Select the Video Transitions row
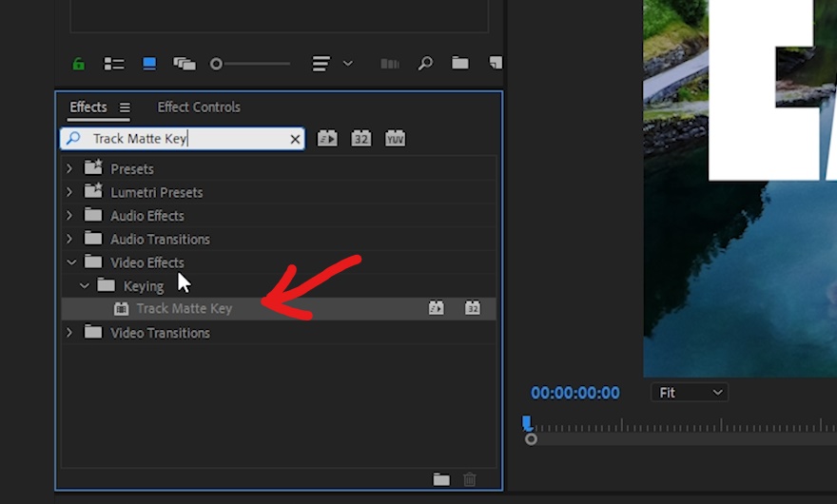Image resolution: width=837 pixels, height=504 pixels. tap(279, 333)
